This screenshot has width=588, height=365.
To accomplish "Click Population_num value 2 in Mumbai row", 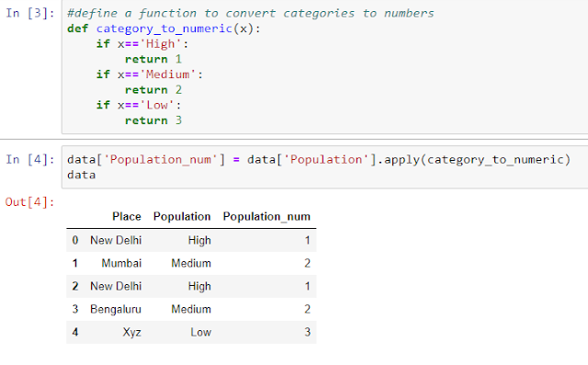I will 308,263.
